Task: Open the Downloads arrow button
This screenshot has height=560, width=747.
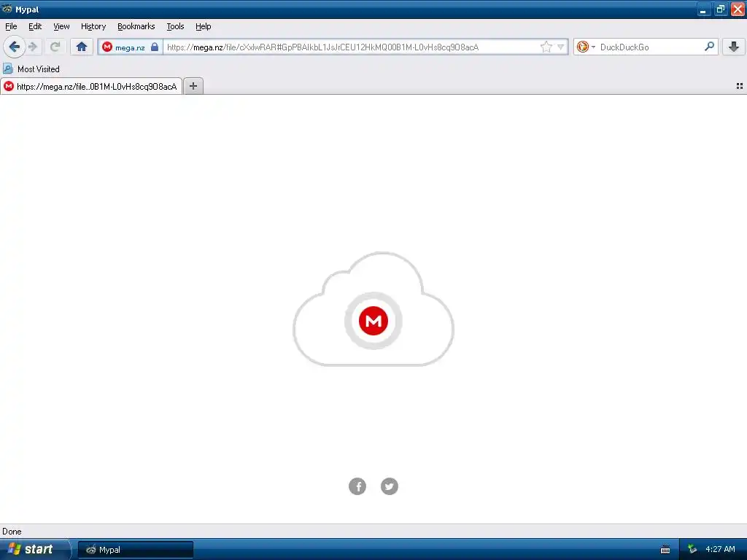Action: 734,47
